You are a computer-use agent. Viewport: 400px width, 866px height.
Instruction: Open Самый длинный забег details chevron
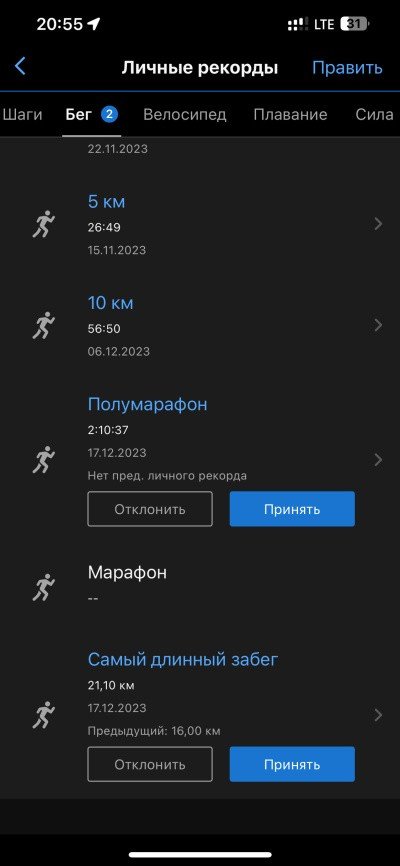378,715
